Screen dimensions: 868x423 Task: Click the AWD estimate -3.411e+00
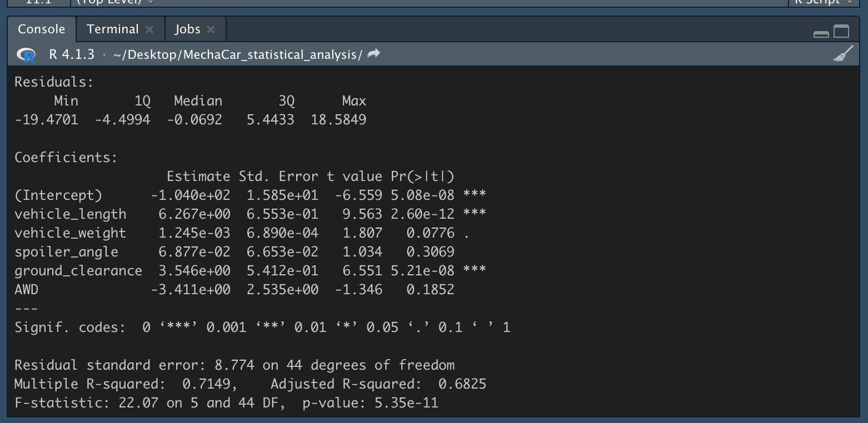pyautogui.click(x=190, y=290)
